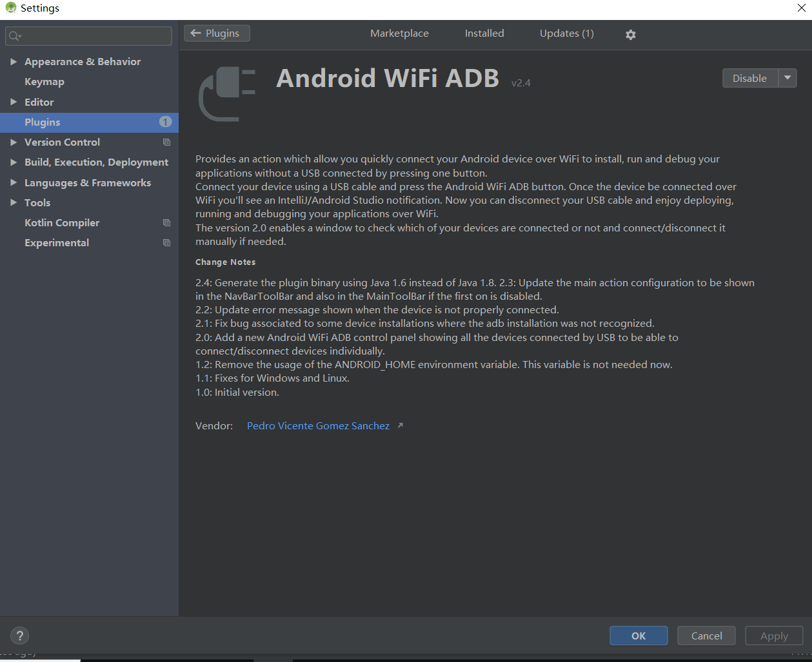Select Keymap in the settings tree
This screenshot has width=812, height=662.
coord(45,82)
